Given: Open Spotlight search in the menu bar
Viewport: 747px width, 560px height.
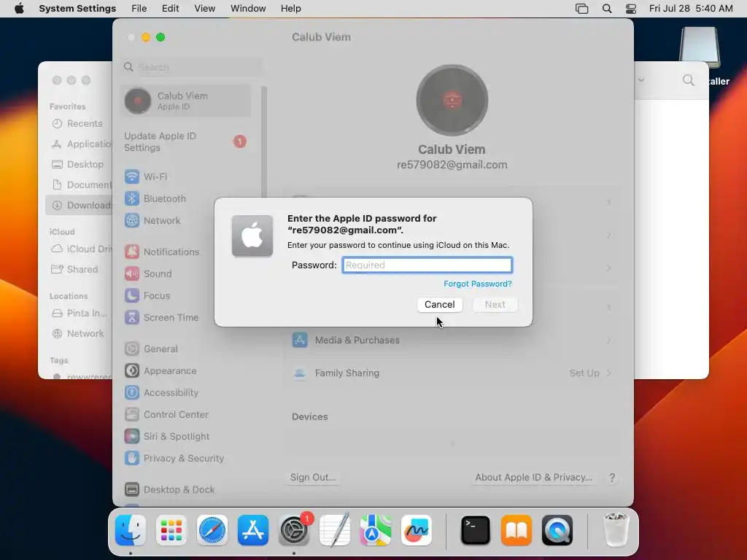Looking at the screenshot, I should tap(607, 9).
